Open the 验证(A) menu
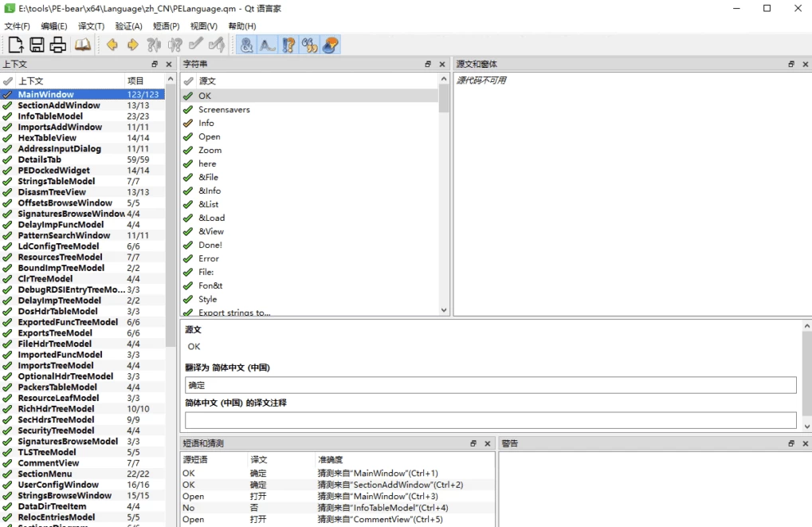This screenshot has height=527, width=812. pyautogui.click(x=128, y=26)
